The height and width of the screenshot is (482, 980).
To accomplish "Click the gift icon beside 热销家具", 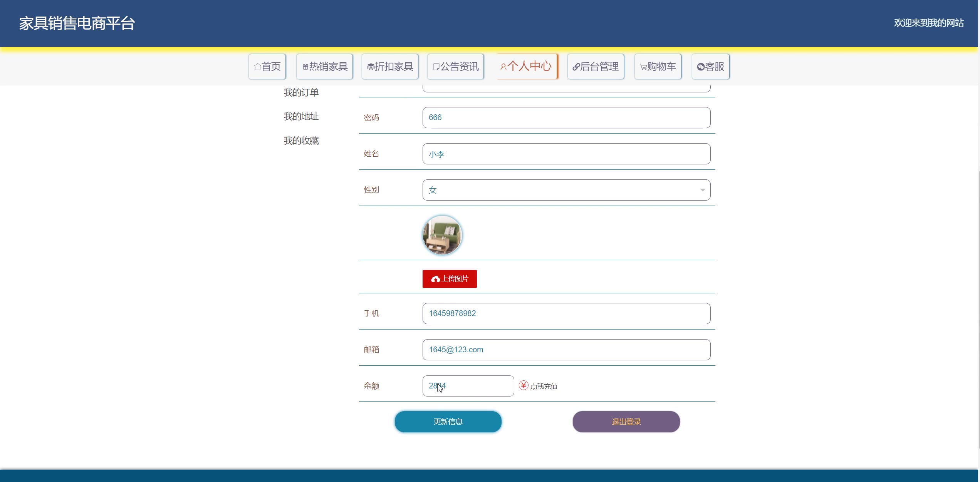I will coord(305,67).
